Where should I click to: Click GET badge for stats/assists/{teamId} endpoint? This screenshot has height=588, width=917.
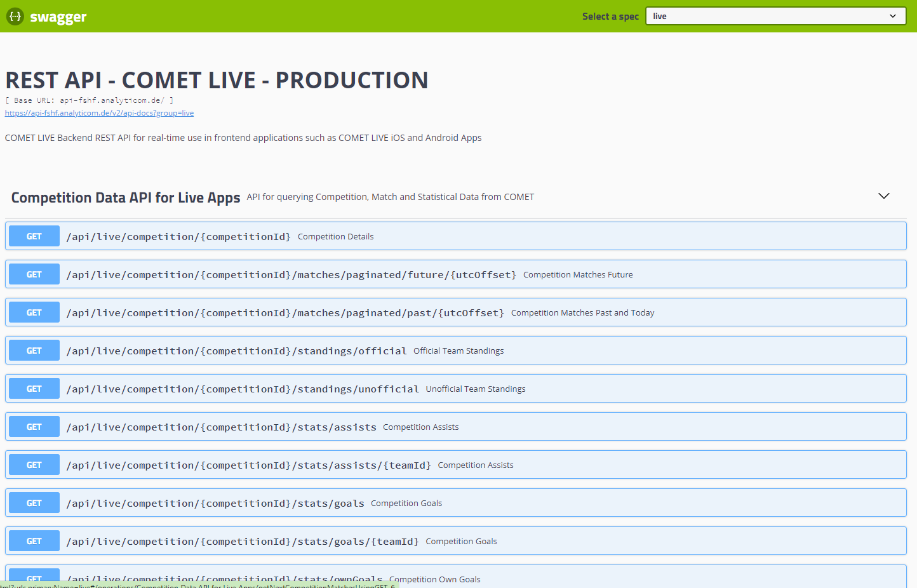click(x=34, y=465)
